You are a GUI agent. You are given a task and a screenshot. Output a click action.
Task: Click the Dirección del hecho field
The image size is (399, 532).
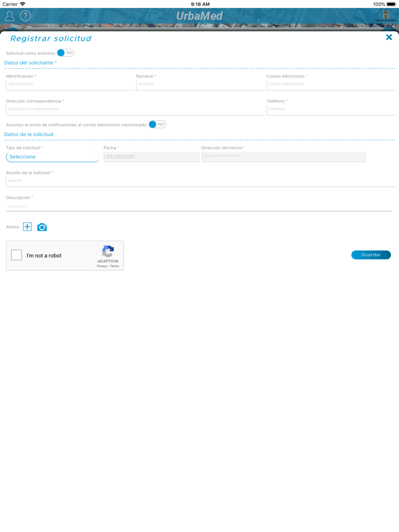click(x=283, y=157)
